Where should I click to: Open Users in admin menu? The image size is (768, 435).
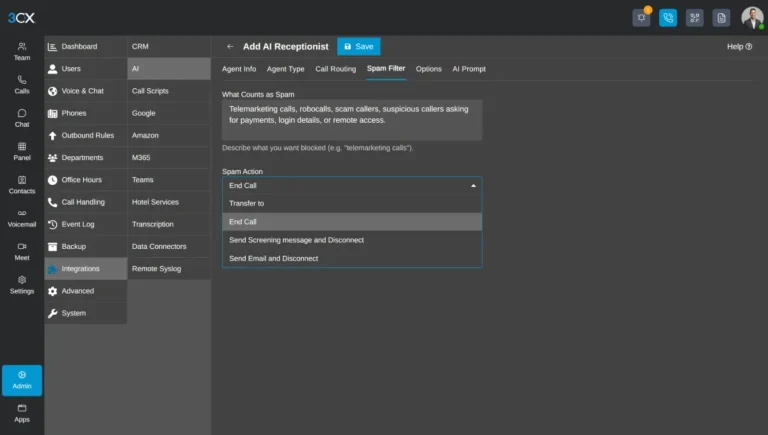pos(86,69)
